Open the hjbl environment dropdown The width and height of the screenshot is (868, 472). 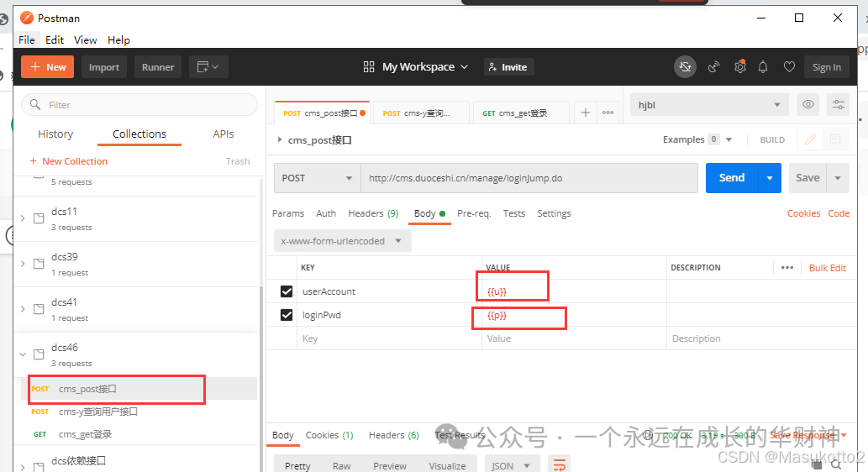pyautogui.click(x=709, y=105)
